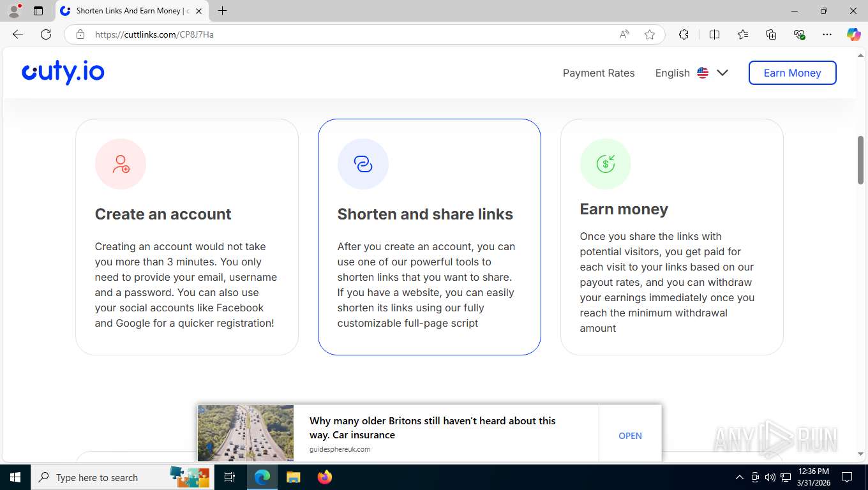
Task: Open the Extensions menu
Action: (684, 34)
